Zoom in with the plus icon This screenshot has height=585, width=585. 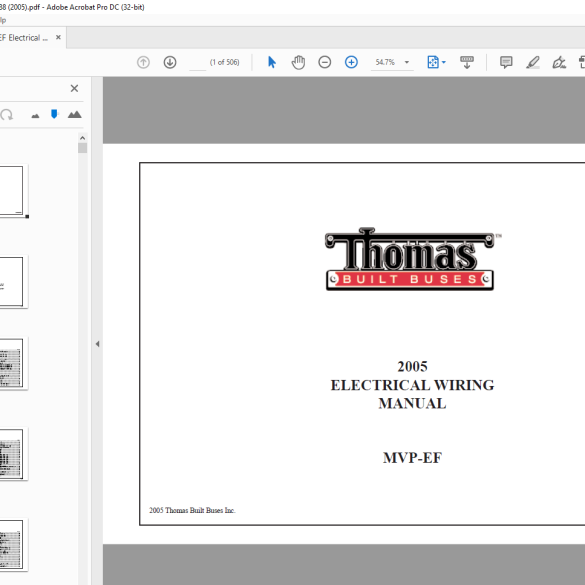[351, 62]
